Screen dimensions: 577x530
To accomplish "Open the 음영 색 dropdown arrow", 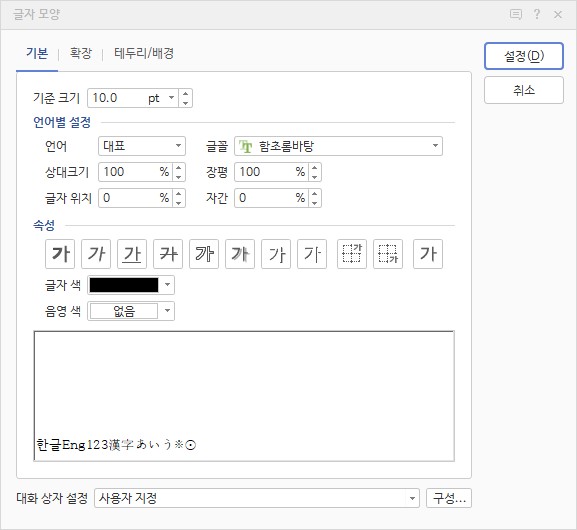I will tap(167, 311).
